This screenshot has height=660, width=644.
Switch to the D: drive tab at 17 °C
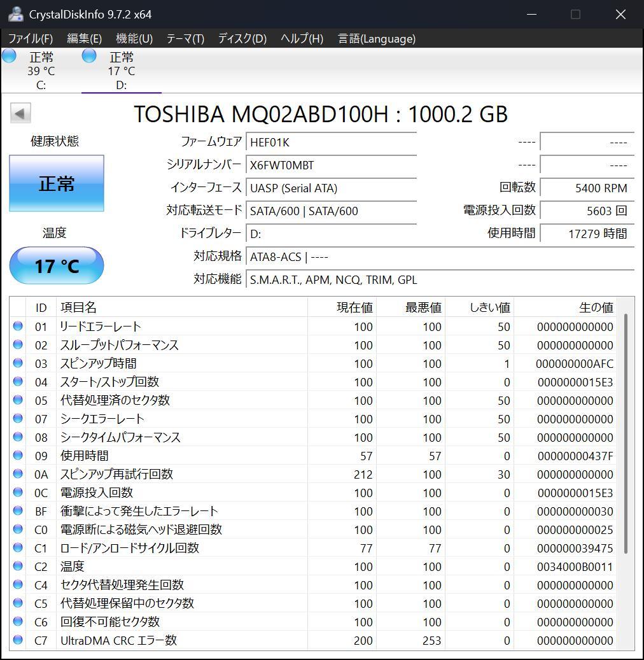tap(121, 70)
